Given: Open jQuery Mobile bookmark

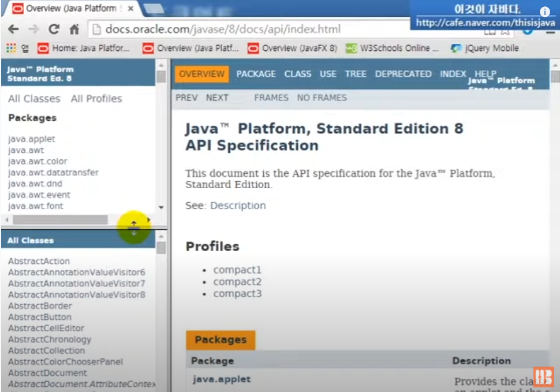Looking at the screenshot, I should pos(484,48).
